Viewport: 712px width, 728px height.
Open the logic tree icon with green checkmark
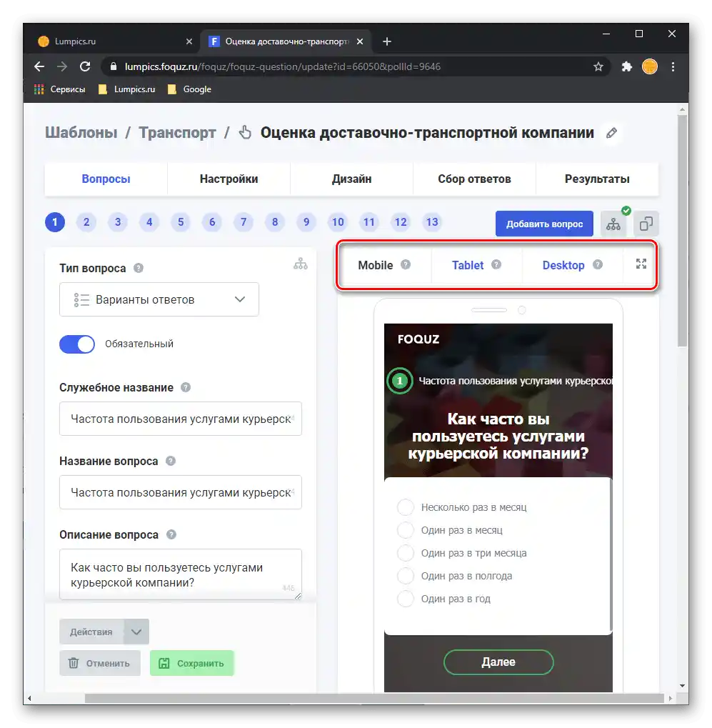pyautogui.click(x=613, y=224)
